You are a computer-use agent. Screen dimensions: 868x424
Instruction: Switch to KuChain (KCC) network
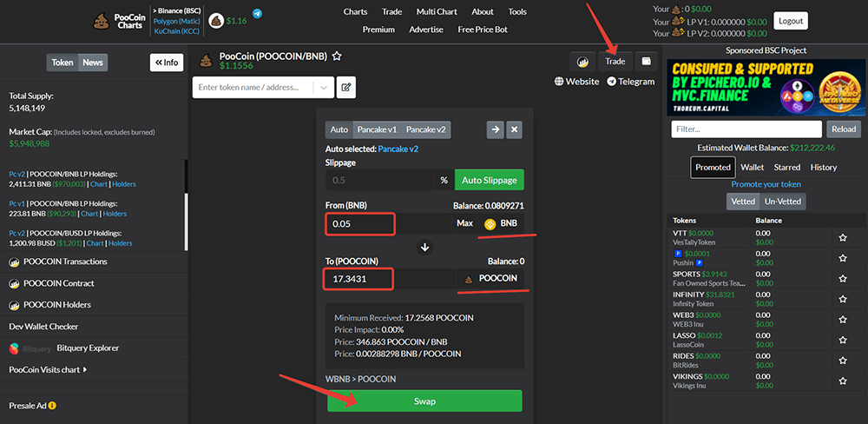(x=177, y=31)
